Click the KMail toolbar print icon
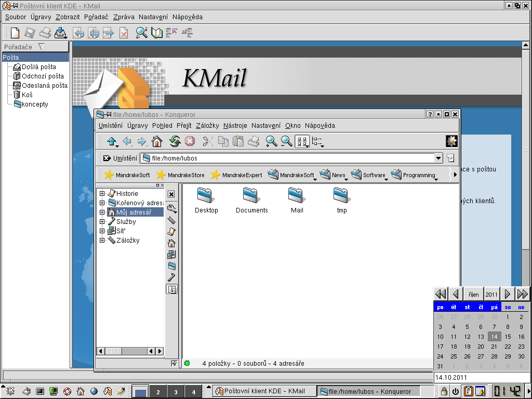 point(45,33)
